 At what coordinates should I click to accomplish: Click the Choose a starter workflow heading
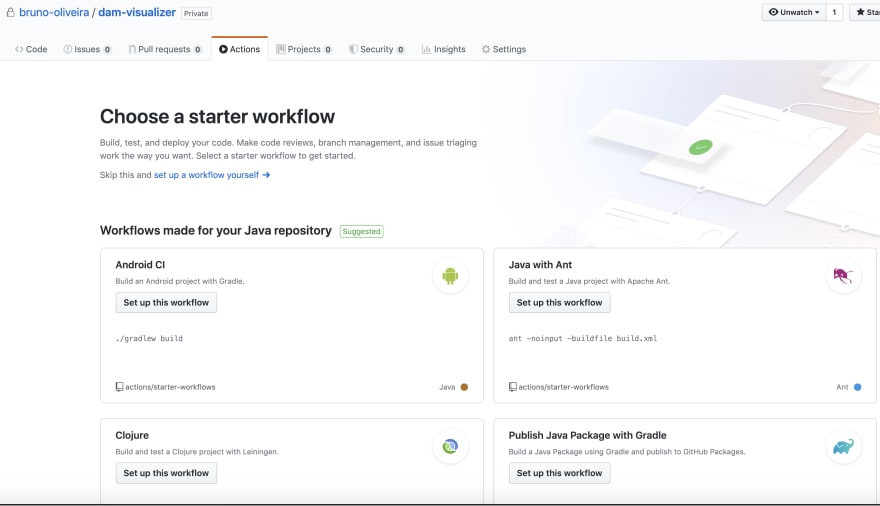coord(217,117)
